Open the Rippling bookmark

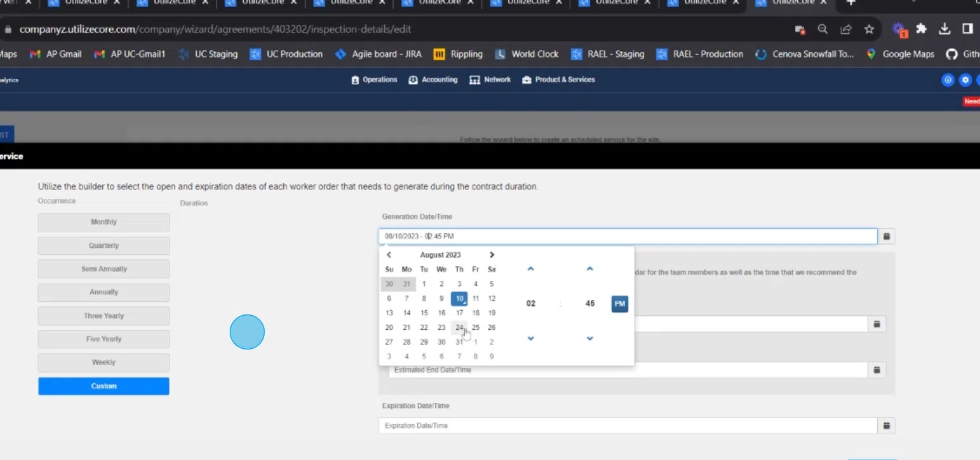click(x=458, y=54)
